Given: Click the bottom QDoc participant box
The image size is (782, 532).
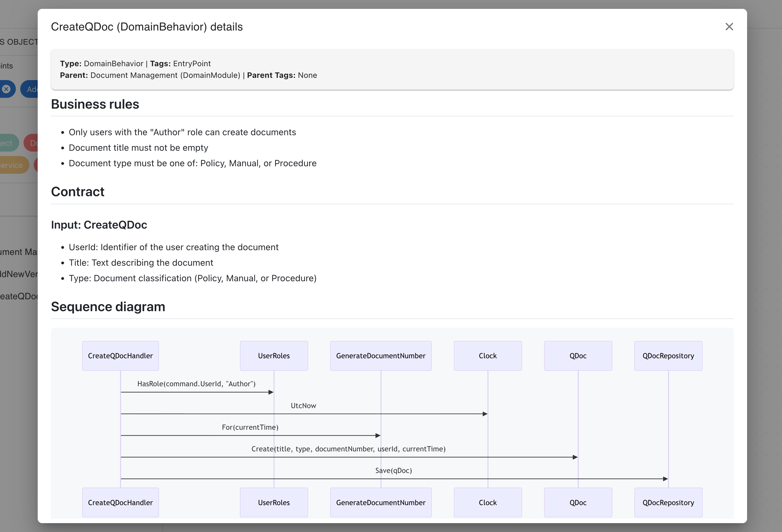Looking at the screenshot, I should pyautogui.click(x=578, y=502).
